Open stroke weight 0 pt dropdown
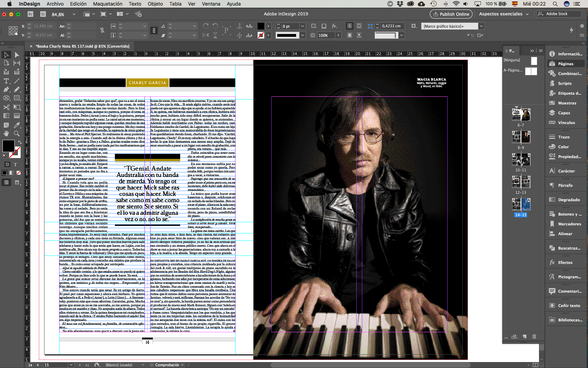Viewport: 588px width, 368px height. tap(302, 26)
